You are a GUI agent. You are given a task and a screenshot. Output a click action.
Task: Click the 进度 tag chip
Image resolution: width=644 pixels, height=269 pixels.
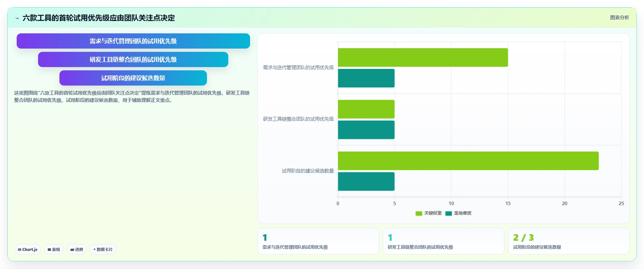(76, 249)
